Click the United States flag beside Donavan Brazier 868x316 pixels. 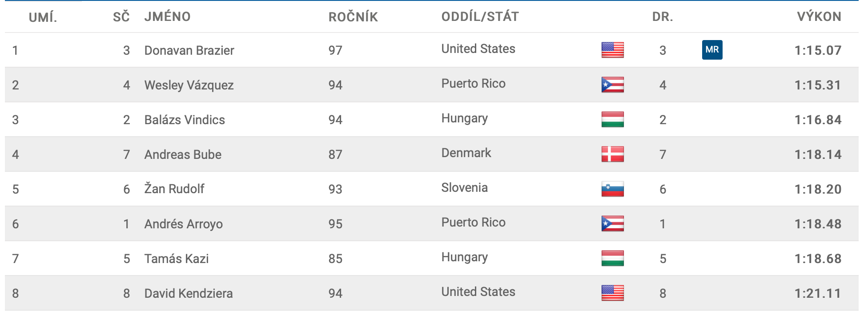pyautogui.click(x=612, y=50)
